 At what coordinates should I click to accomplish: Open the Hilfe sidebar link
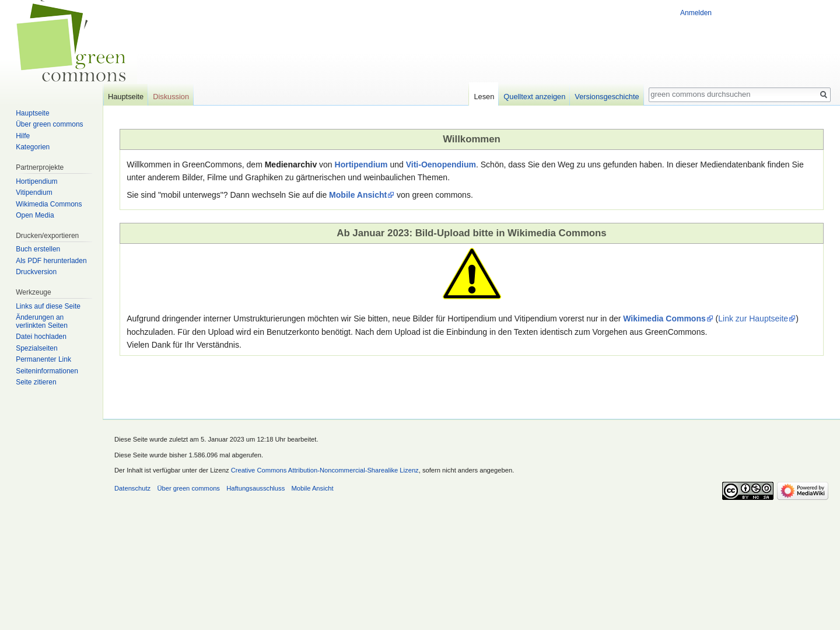coord(23,136)
